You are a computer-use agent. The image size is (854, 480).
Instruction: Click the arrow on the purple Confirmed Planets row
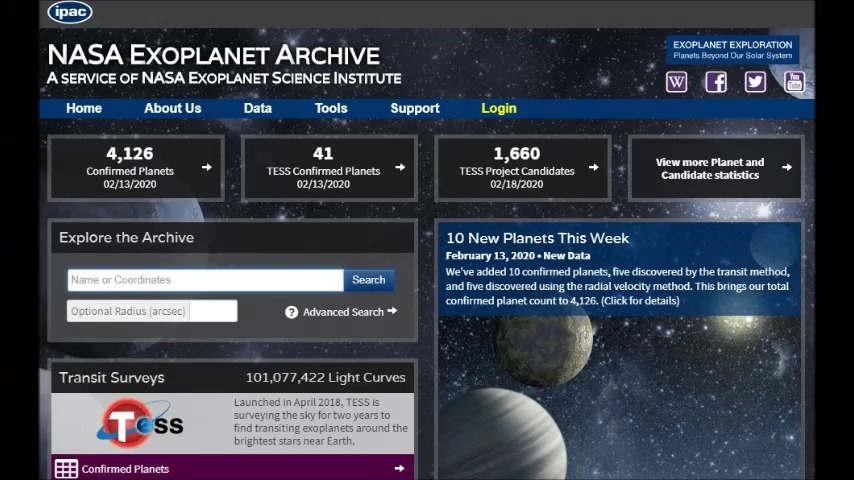click(399, 469)
